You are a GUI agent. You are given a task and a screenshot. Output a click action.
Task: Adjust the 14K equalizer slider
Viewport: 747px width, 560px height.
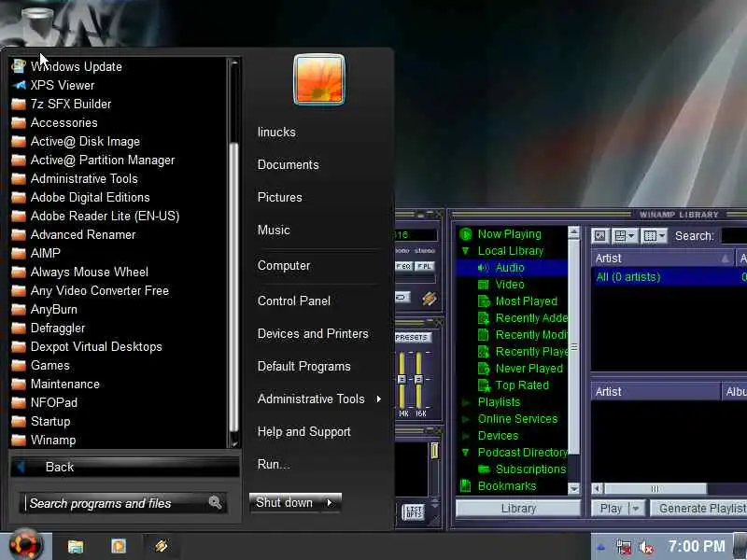(402, 379)
